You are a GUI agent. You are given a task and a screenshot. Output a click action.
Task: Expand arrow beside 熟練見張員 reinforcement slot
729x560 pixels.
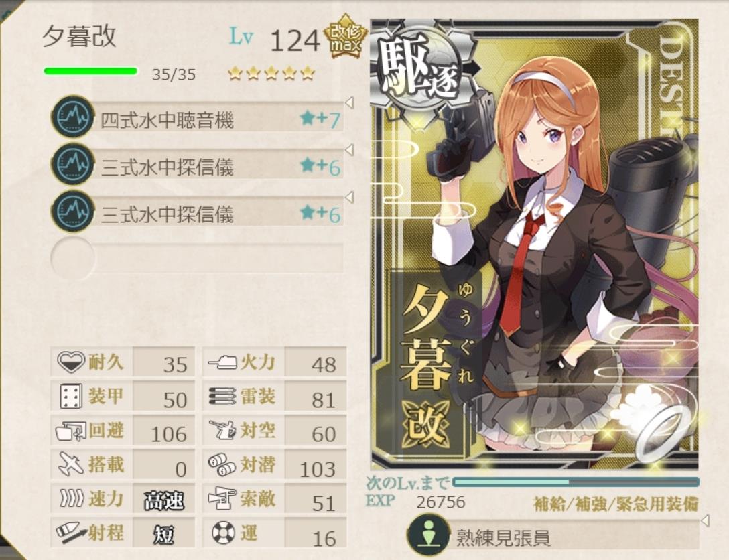705,520
